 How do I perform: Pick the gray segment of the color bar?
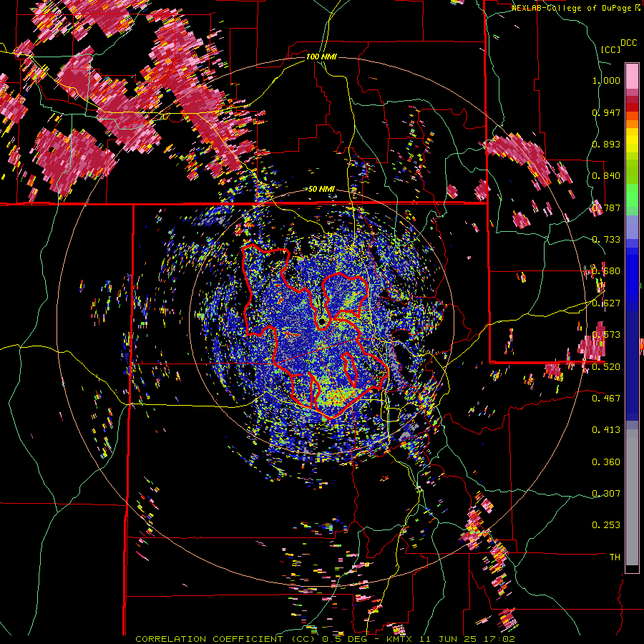pyautogui.click(x=632, y=497)
